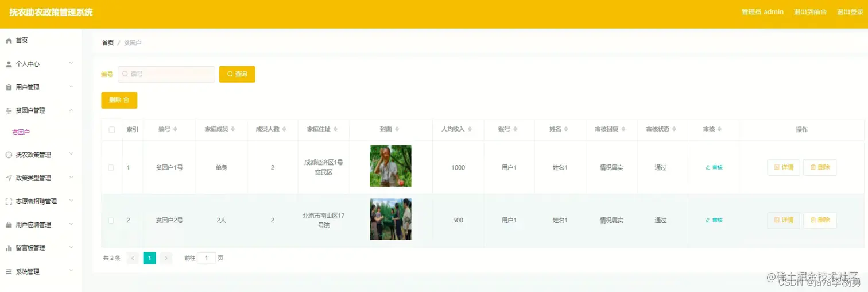Viewport: 868px width, 292px height.
Task: Click the clipboard icon beside 用户管理
Action: coord(9,87)
